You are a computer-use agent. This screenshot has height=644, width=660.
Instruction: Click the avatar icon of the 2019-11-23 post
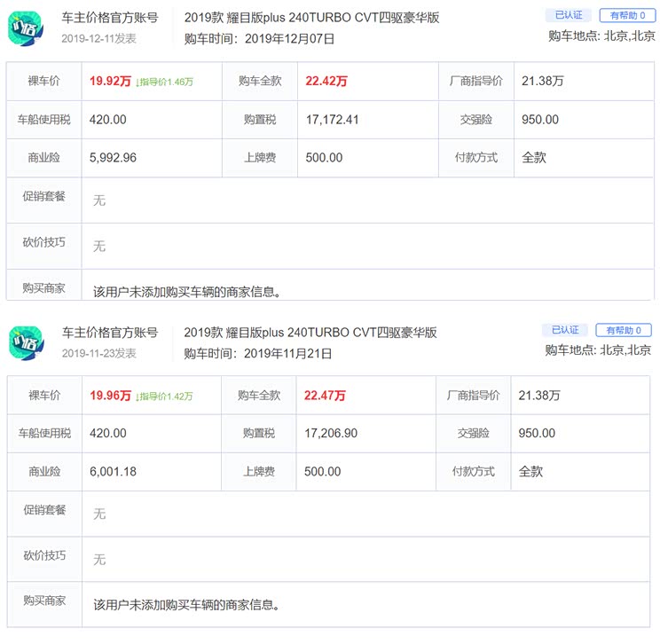(x=27, y=342)
